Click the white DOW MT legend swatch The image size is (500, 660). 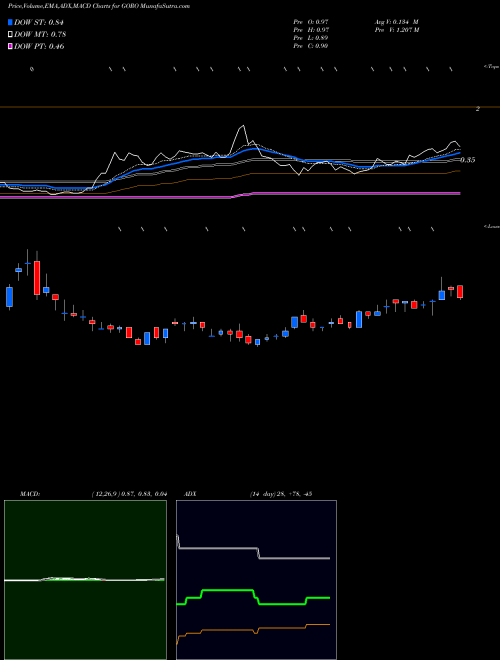point(10,34)
